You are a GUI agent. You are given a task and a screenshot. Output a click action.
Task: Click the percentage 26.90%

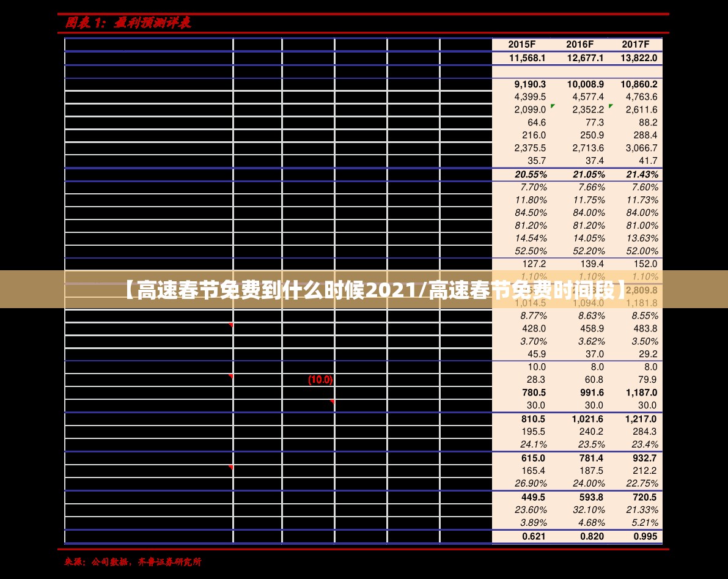pos(531,484)
